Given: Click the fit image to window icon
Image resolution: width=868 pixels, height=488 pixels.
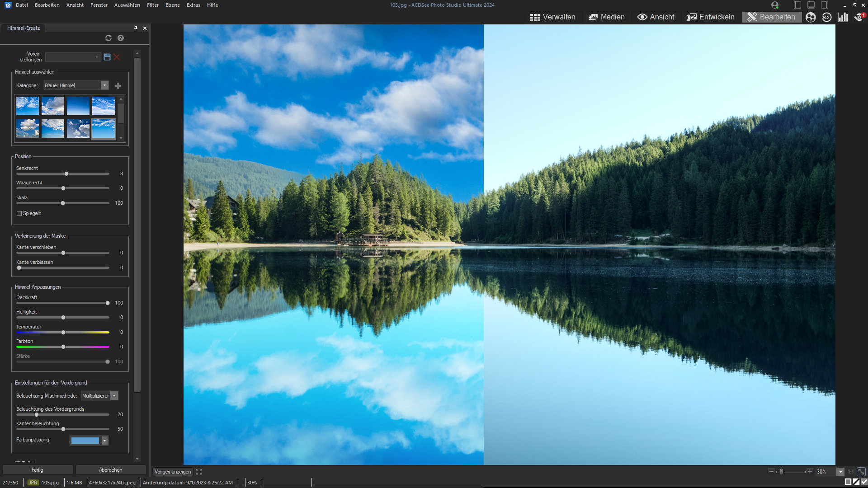Looking at the screenshot, I should click(861, 471).
